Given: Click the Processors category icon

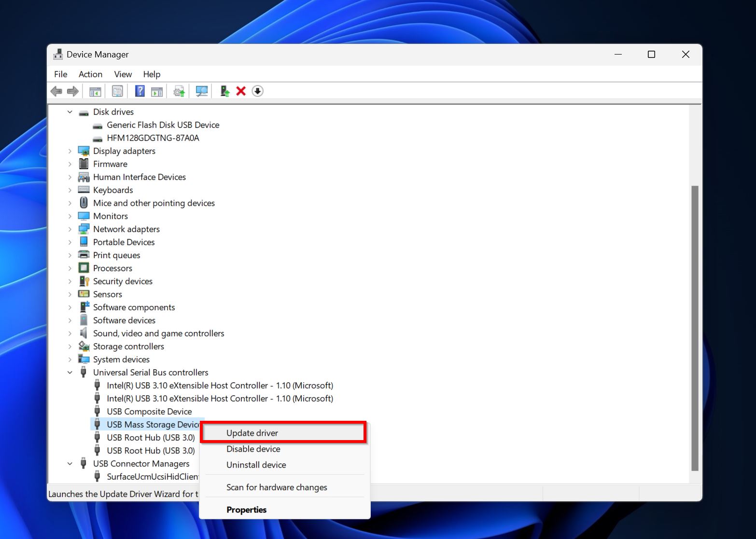Looking at the screenshot, I should (84, 268).
